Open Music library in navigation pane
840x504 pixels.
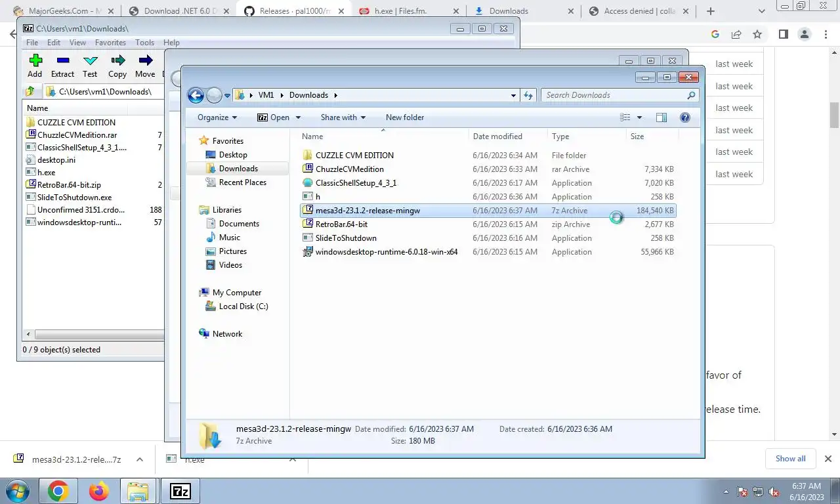pos(229,238)
